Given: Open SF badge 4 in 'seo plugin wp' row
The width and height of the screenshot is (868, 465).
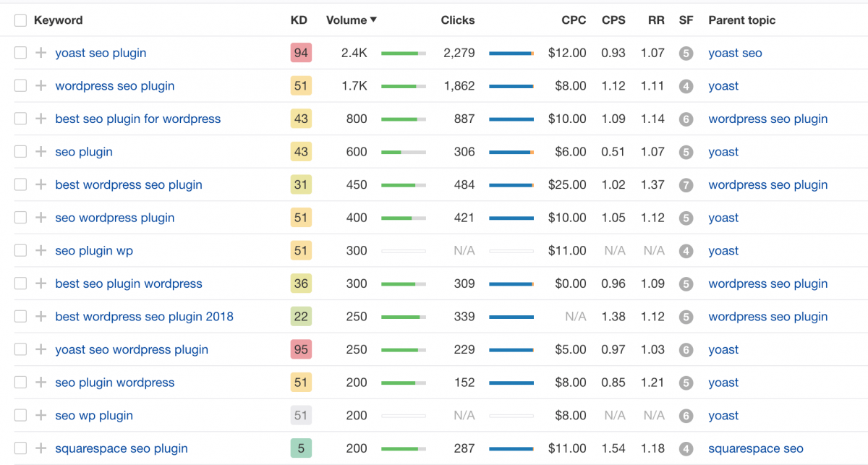Looking at the screenshot, I should pyautogui.click(x=686, y=251).
